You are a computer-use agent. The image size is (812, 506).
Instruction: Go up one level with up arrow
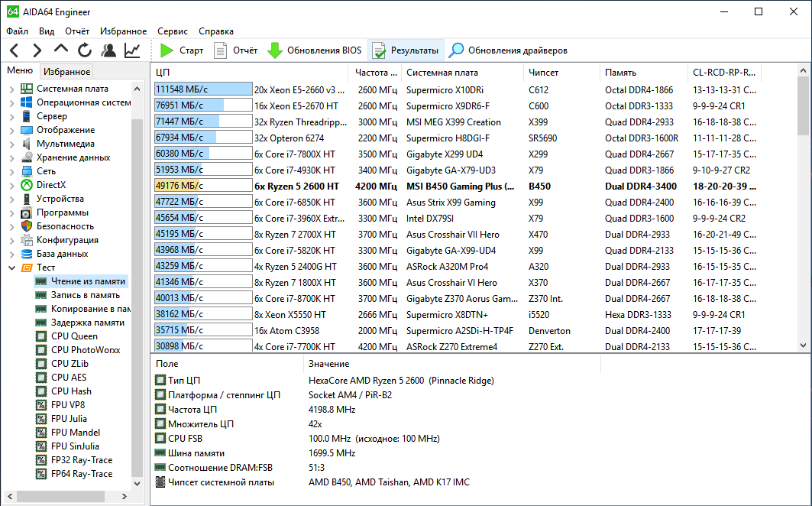(60, 49)
